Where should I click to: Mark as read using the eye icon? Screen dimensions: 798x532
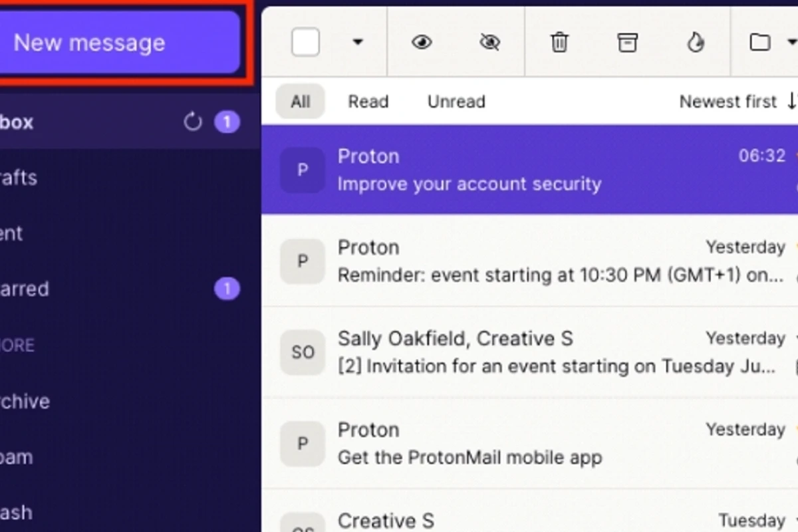pos(422,43)
